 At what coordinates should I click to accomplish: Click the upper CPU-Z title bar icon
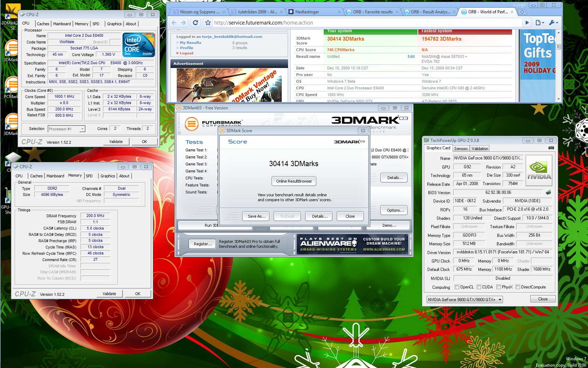click(x=22, y=15)
